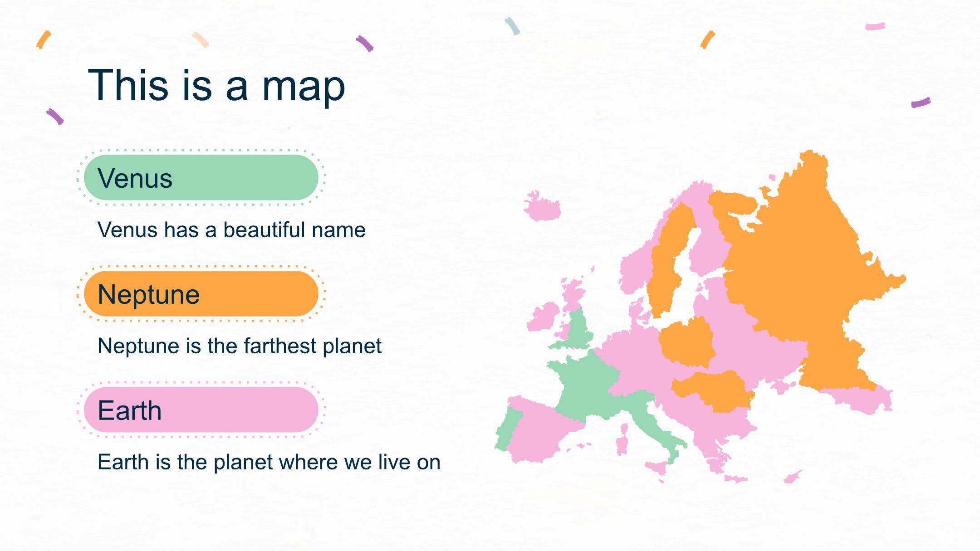Click the purple confetti stroke above the title
The image size is (980, 551).
pyautogui.click(x=365, y=44)
